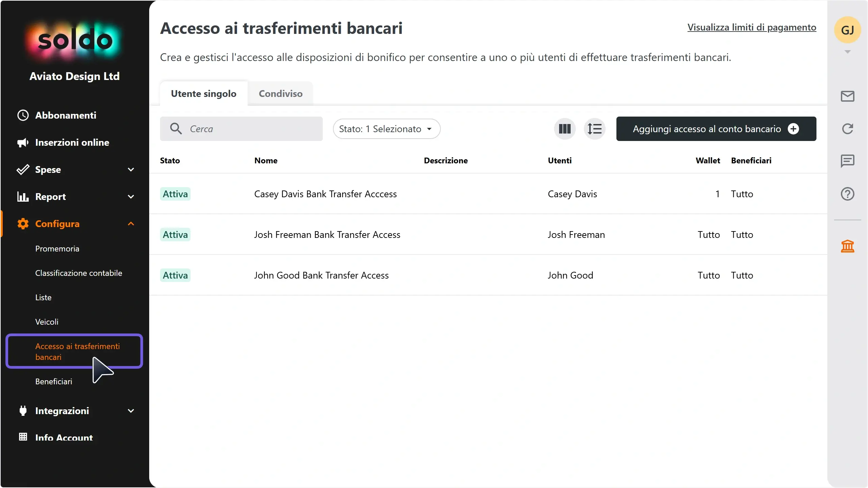
Task: Click the refresh icon in right rail
Action: click(847, 129)
